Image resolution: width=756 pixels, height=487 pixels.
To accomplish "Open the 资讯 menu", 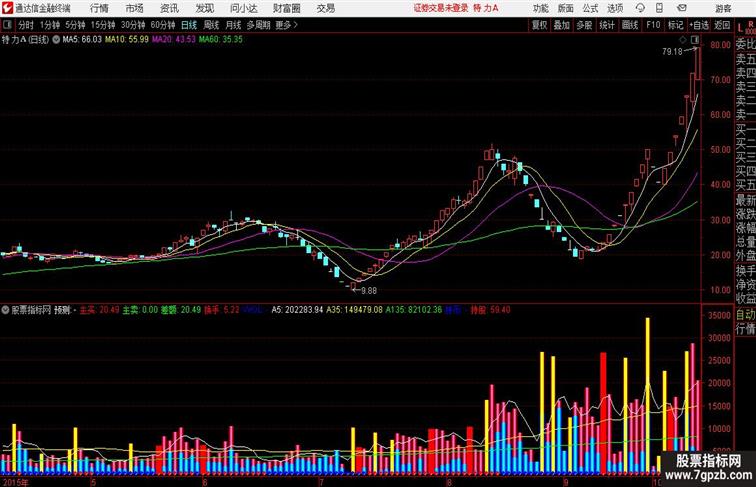I will pos(169,8).
